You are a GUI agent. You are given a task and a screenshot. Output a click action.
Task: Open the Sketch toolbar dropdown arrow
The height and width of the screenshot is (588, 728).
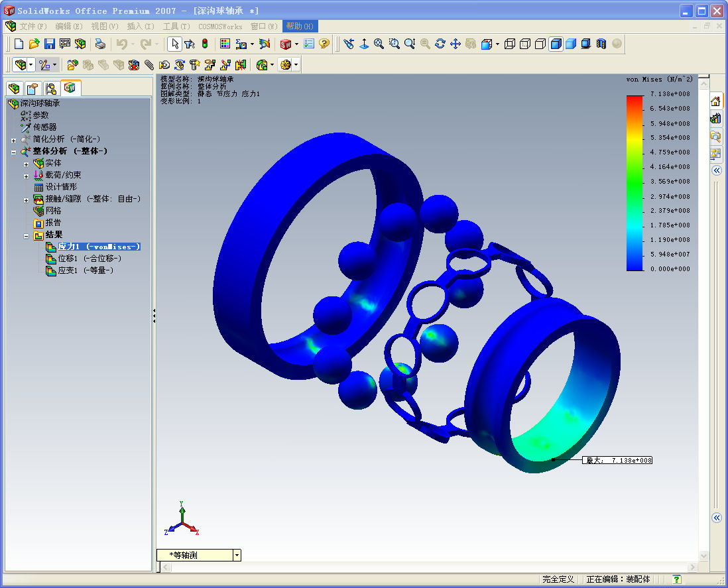tap(54, 65)
